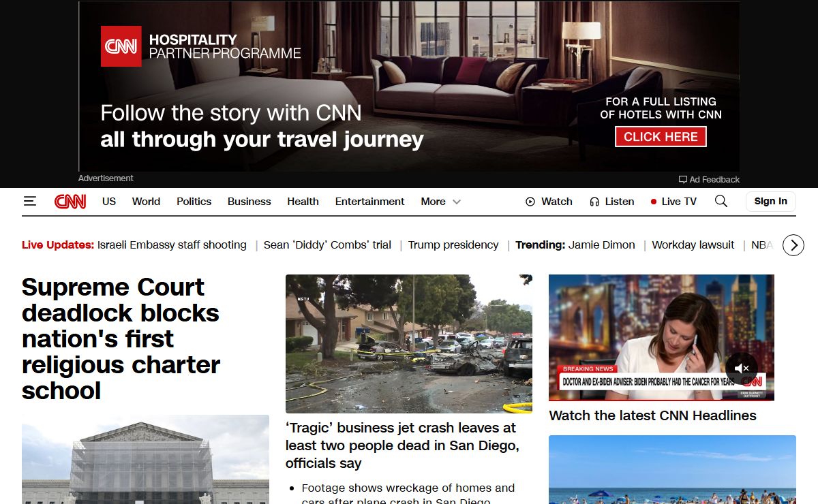Image resolution: width=818 pixels, height=504 pixels.
Task: Open Jamie Dimon trending topic
Action: point(602,245)
